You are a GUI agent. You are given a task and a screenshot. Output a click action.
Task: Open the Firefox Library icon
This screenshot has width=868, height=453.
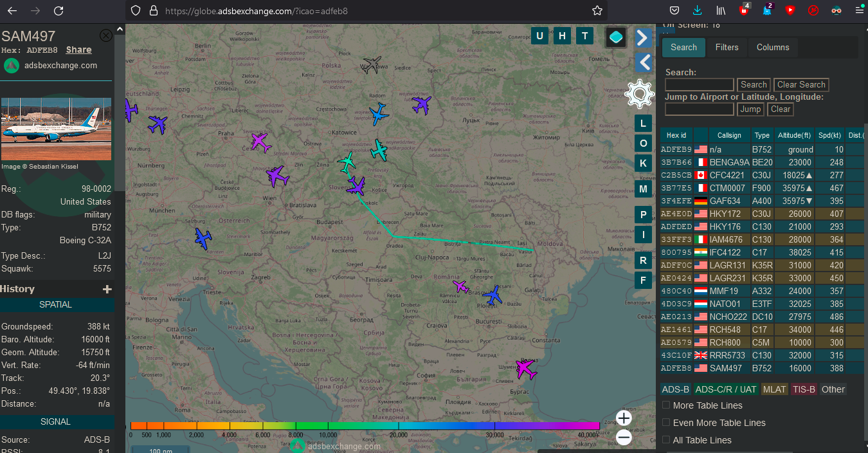pyautogui.click(x=721, y=10)
